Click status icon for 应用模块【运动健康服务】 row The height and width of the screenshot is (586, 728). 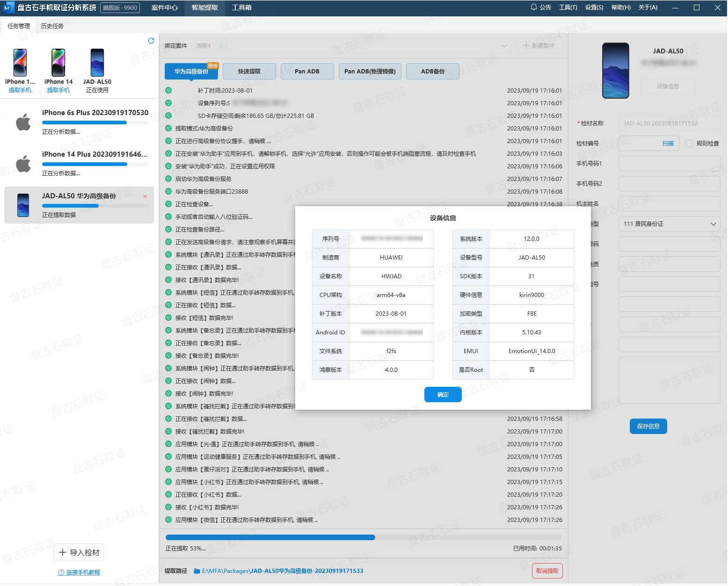point(168,456)
